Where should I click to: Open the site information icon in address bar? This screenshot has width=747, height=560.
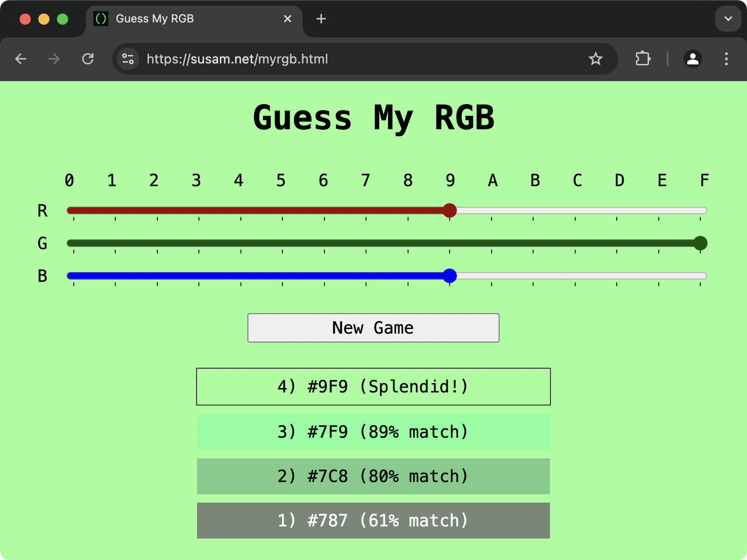(x=128, y=59)
